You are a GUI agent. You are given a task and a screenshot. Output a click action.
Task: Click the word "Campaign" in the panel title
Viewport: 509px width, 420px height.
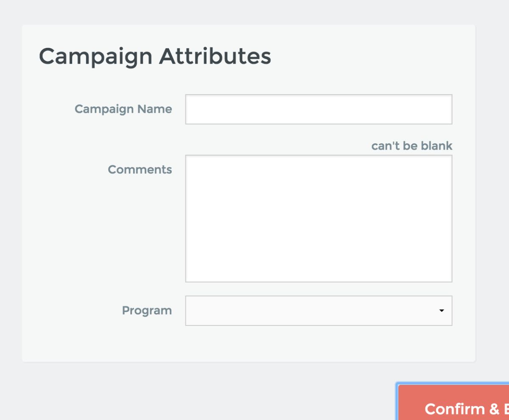pos(95,56)
